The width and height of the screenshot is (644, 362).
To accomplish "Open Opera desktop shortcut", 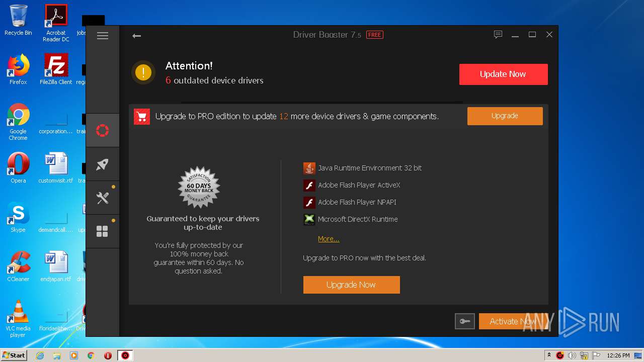I will point(18,168).
